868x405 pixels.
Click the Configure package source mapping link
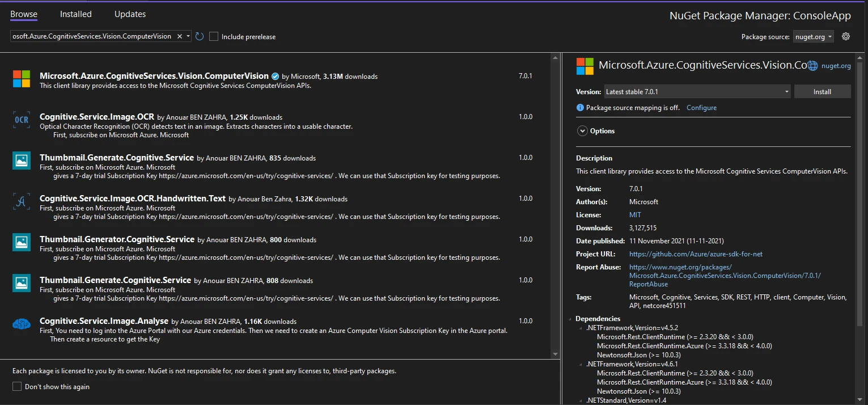[x=701, y=108]
